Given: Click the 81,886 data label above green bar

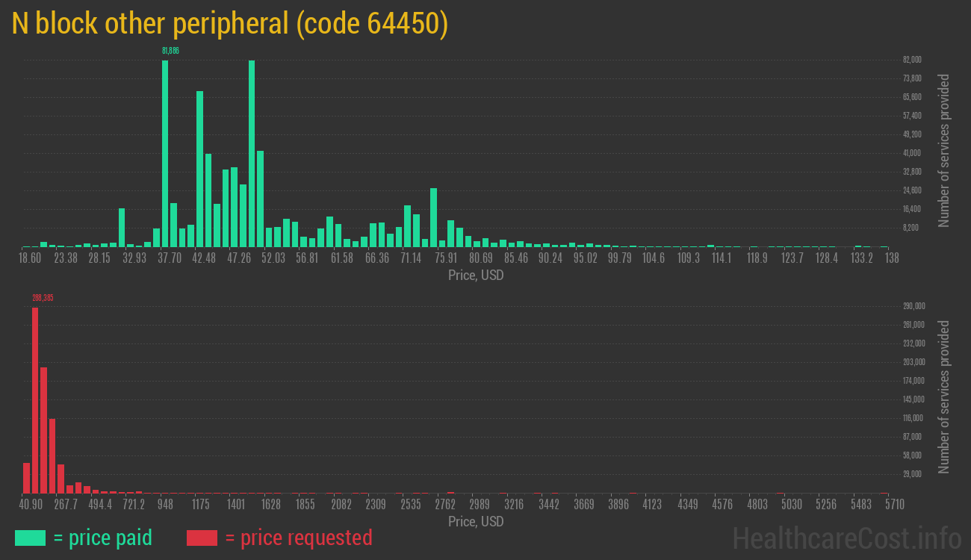Looking at the screenshot, I should [170, 51].
